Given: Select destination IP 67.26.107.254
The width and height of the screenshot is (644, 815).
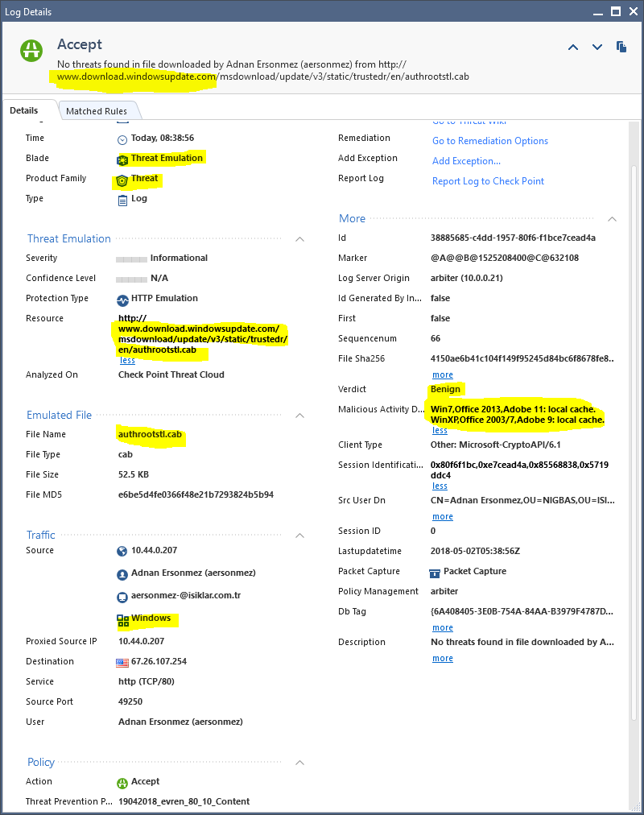Looking at the screenshot, I should (x=159, y=662).
